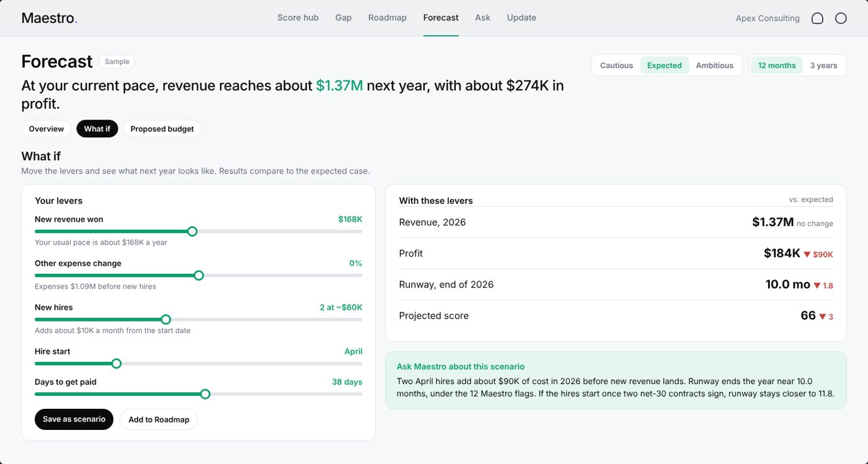This screenshot has height=464, width=868.
Task: Click the Projected score row label
Action: click(434, 315)
